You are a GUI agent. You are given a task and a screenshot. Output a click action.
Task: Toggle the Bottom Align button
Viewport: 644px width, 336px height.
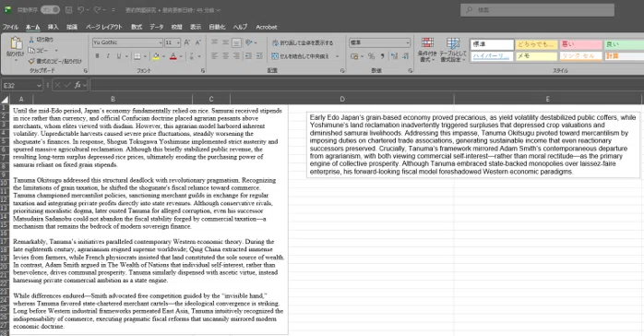(236, 42)
